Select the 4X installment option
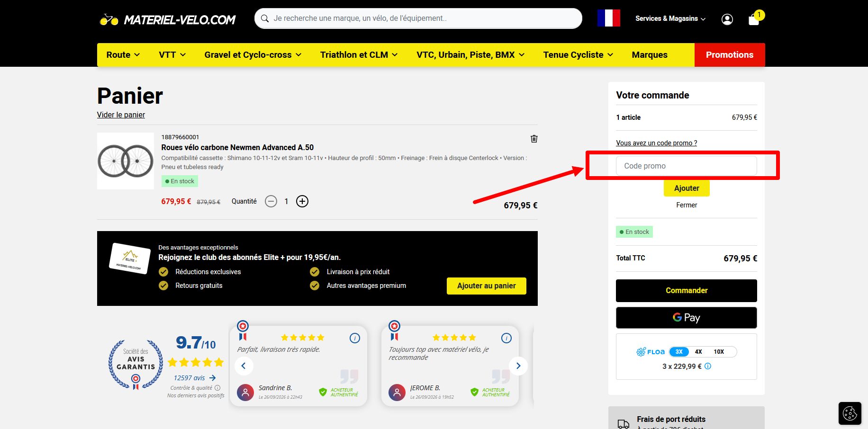Viewport: 868px width, 429px height. 698,352
